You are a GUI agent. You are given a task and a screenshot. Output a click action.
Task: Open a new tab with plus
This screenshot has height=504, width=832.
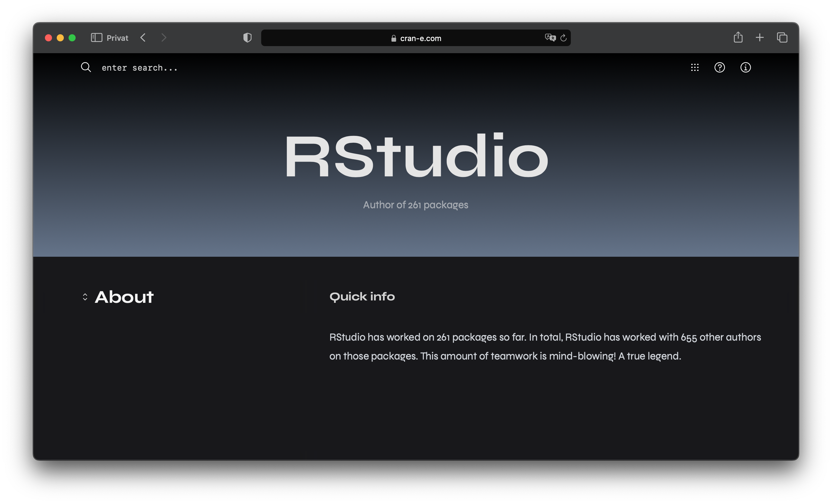coord(760,38)
